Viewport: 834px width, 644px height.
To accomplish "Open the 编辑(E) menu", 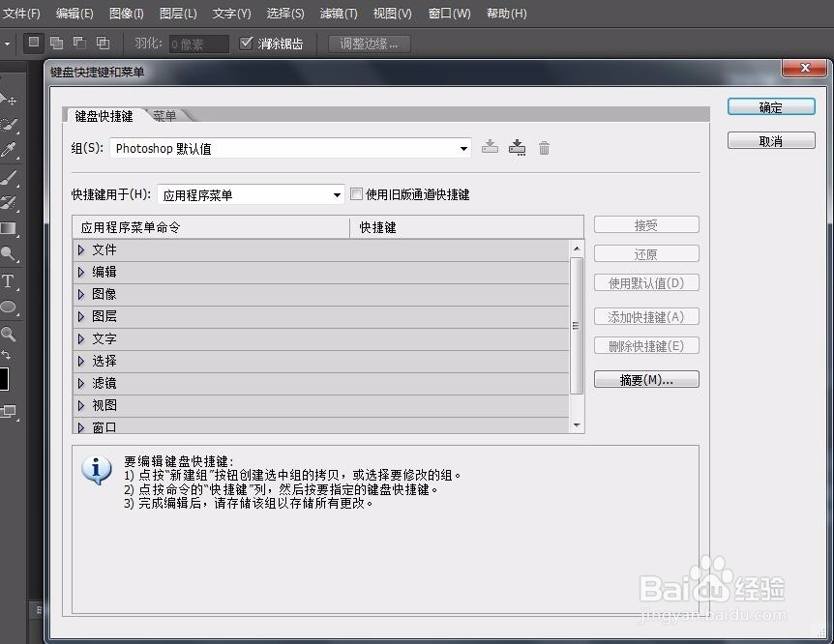I will click(74, 14).
